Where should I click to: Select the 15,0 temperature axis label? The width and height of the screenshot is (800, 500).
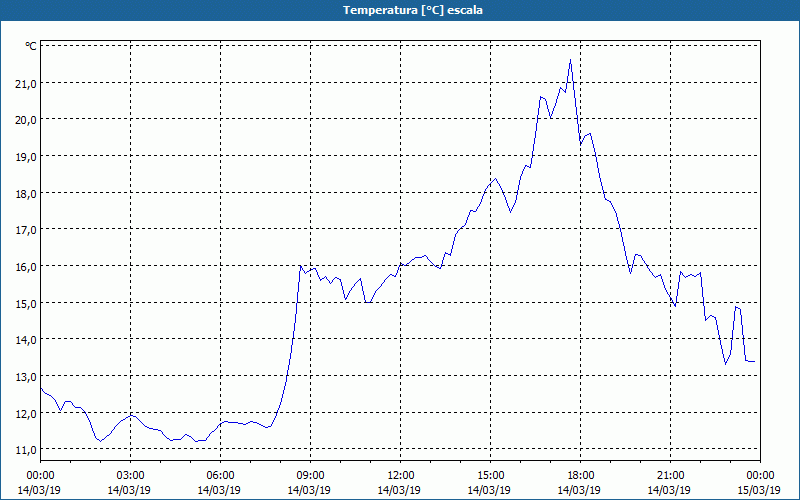point(27,303)
